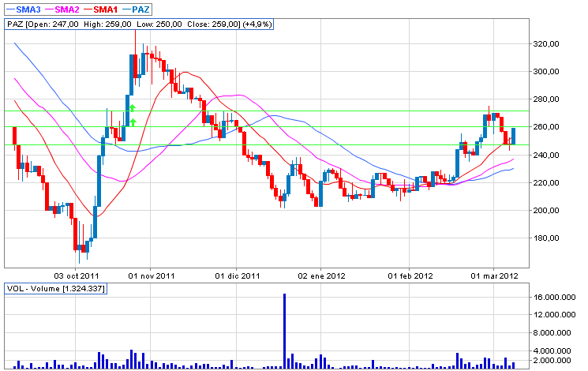Click the 180,00 price axis label

[546, 238]
